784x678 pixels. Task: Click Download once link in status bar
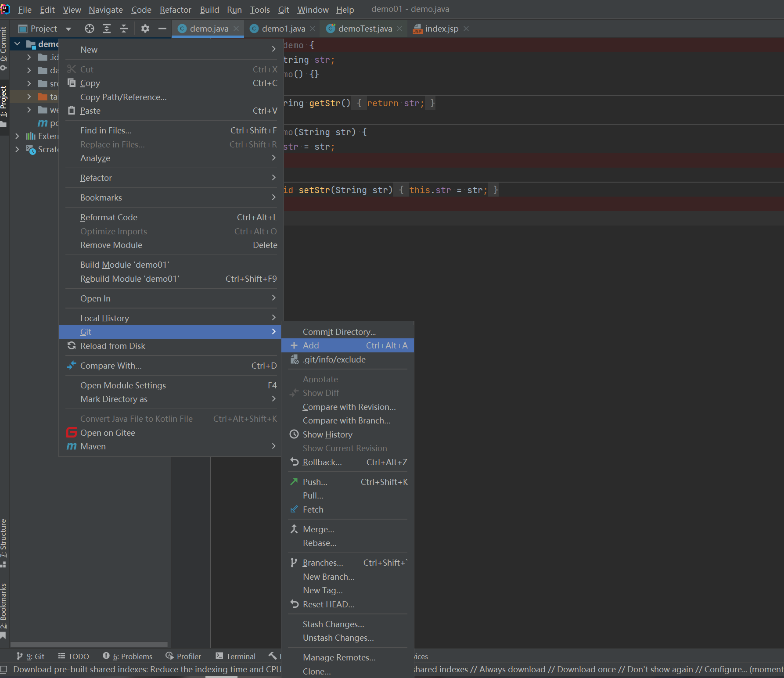coord(586,669)
